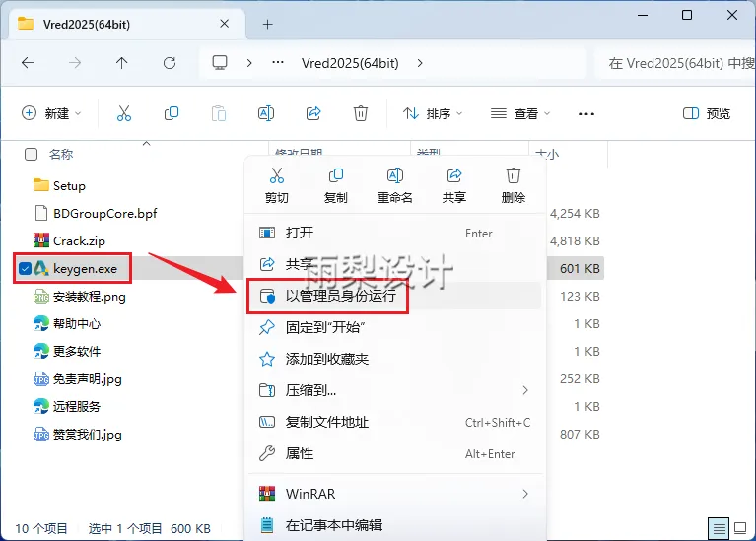Click the Paste icon in the Explorer toolbar
The width and height of the screenshot is (756, 541).
coord(219,113)
